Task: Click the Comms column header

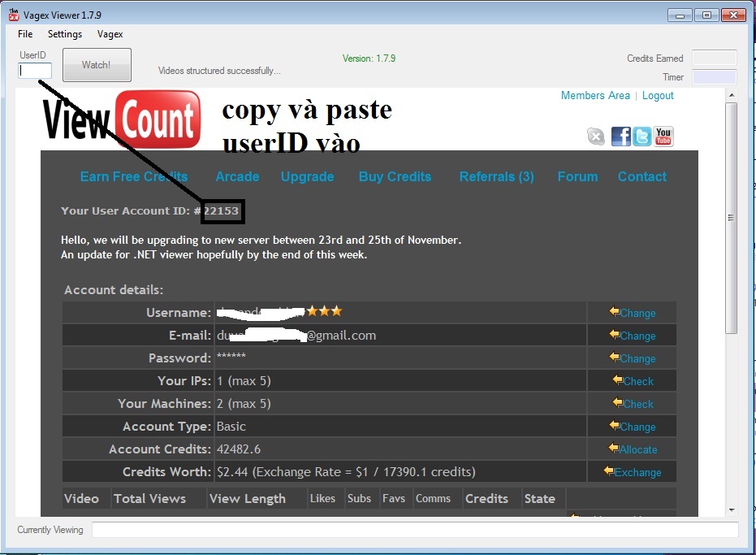Action: [433, 499]
